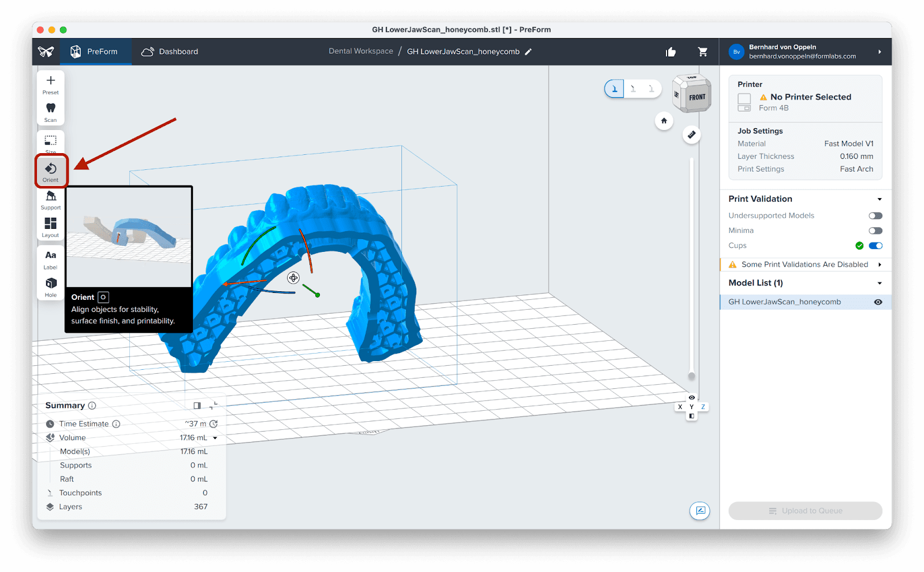Click the Support tool icon

click(x=51, y=198)
